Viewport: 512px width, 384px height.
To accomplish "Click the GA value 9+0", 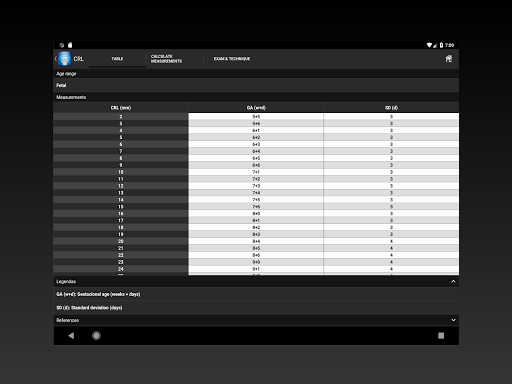I will coord(256,262).
